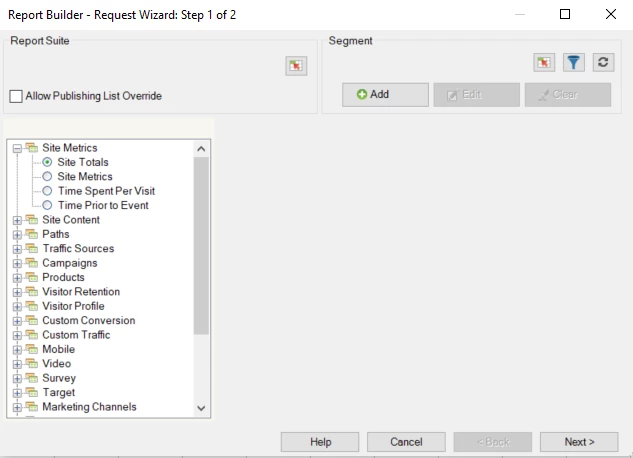Open Help for the wizard

(320, 442)
